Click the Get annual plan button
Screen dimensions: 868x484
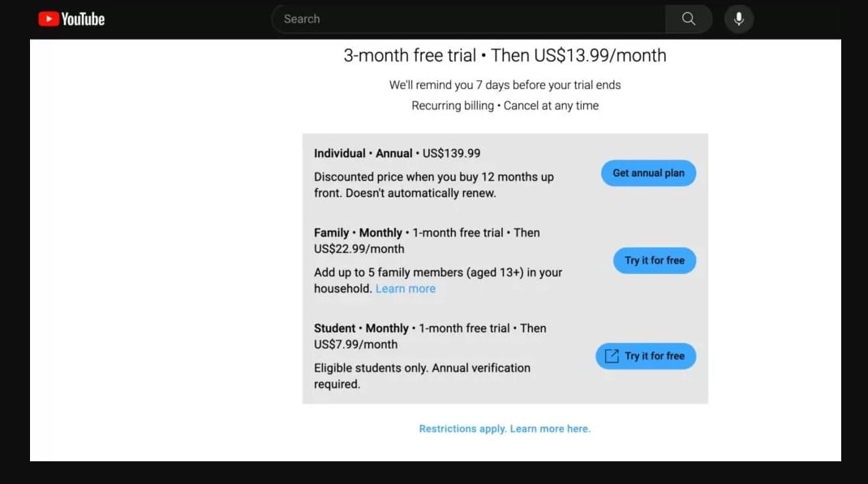pos(648,173)
